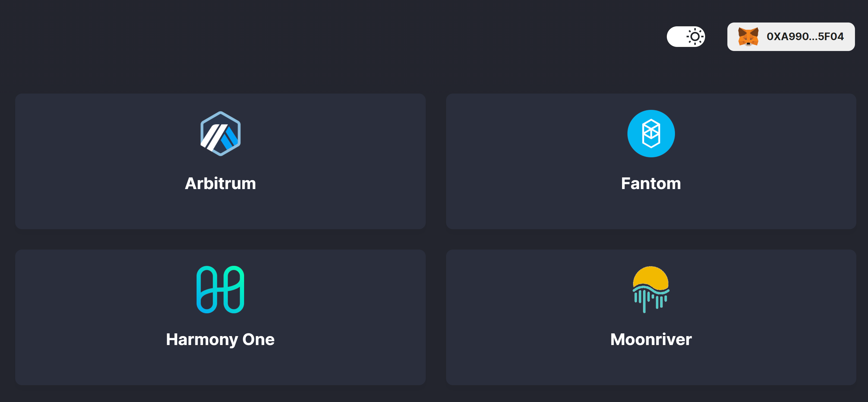Click the Harmony One logo icon

[x=220, y=289]
